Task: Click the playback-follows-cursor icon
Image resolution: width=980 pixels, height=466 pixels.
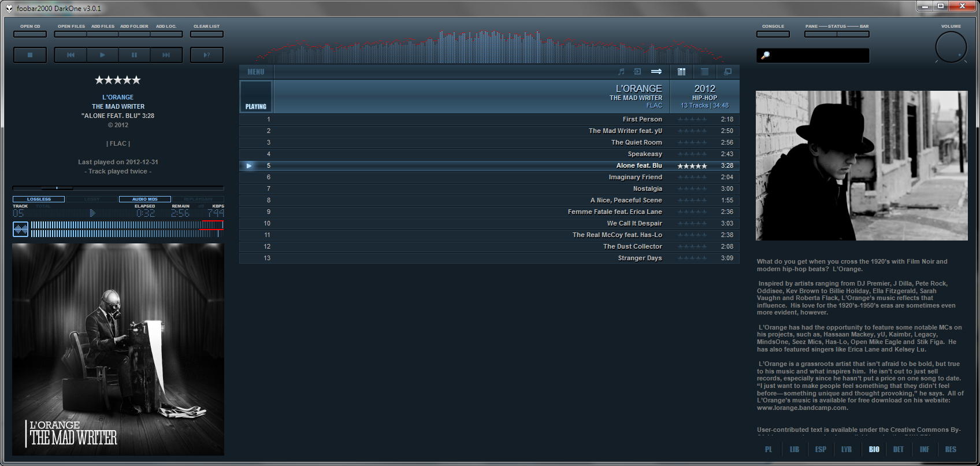Action: tap(637, 72)
